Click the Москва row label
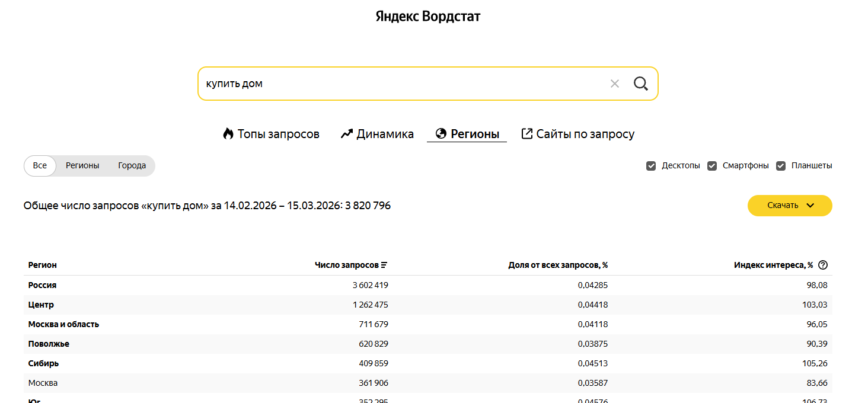The image size is (868, 403). [43, 383]
